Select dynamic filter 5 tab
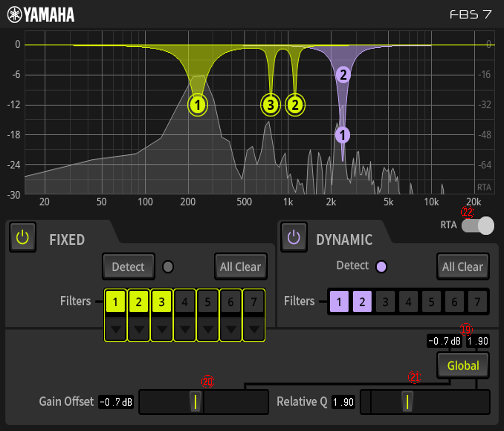 coord(431,302)
